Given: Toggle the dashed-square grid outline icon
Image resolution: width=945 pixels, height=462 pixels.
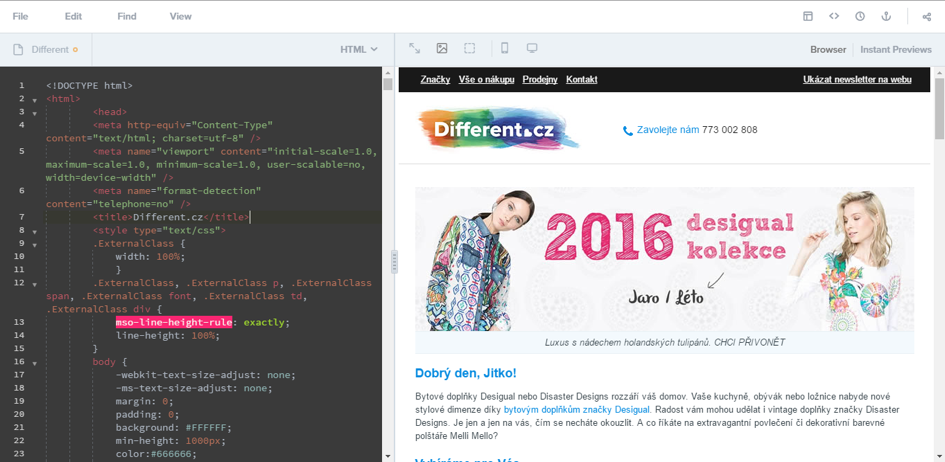Looking at the screenshot, I should tap(469, 48).
